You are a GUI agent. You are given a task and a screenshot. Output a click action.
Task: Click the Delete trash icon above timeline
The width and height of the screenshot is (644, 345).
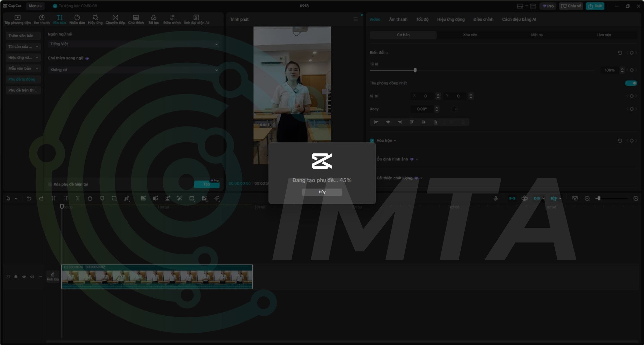click(x=90, y=198)
